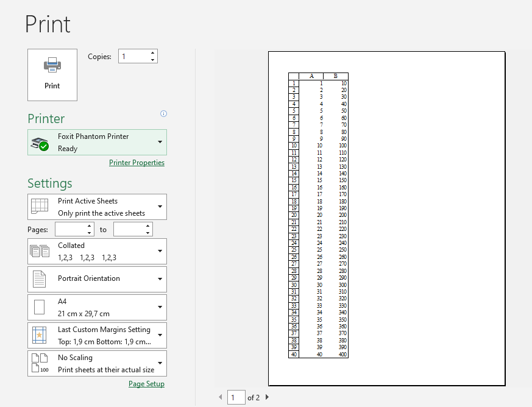Open the scaling options dropdown

(161, 363)
